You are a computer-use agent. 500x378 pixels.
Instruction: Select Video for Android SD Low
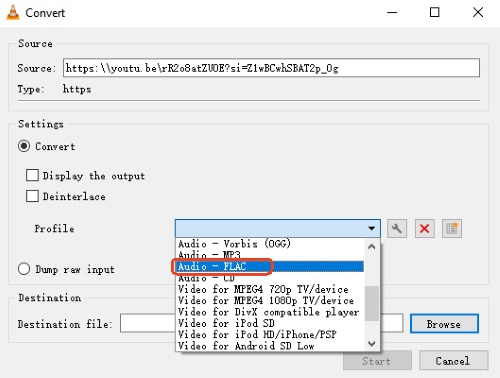[270, 346]
